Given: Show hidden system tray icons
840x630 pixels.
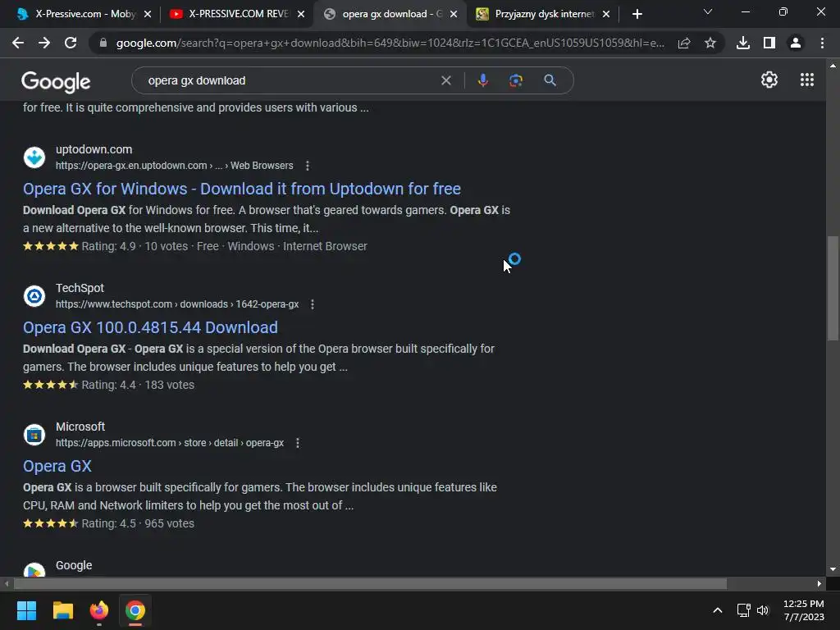Looking at the screenshot, I should pos(717,610).
